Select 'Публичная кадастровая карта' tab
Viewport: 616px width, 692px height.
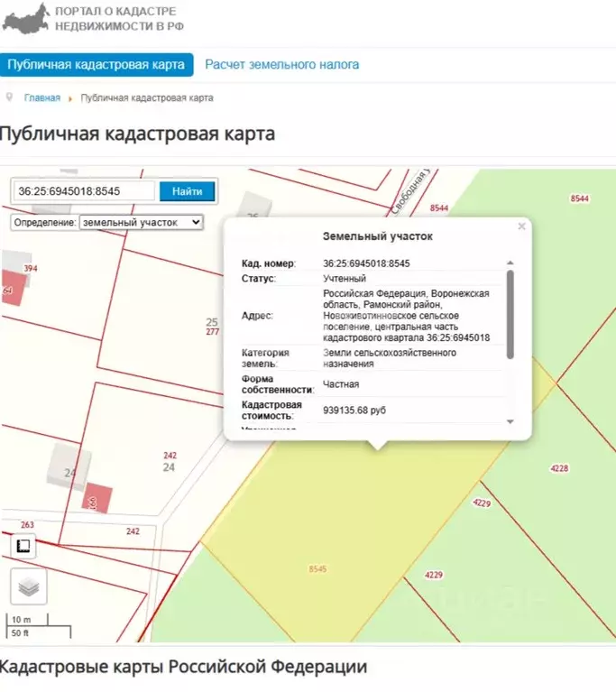[x=96, y=65]
